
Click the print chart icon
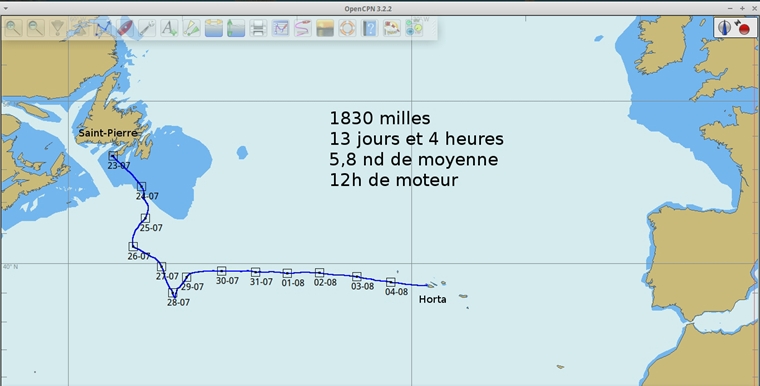coord(258,28)
